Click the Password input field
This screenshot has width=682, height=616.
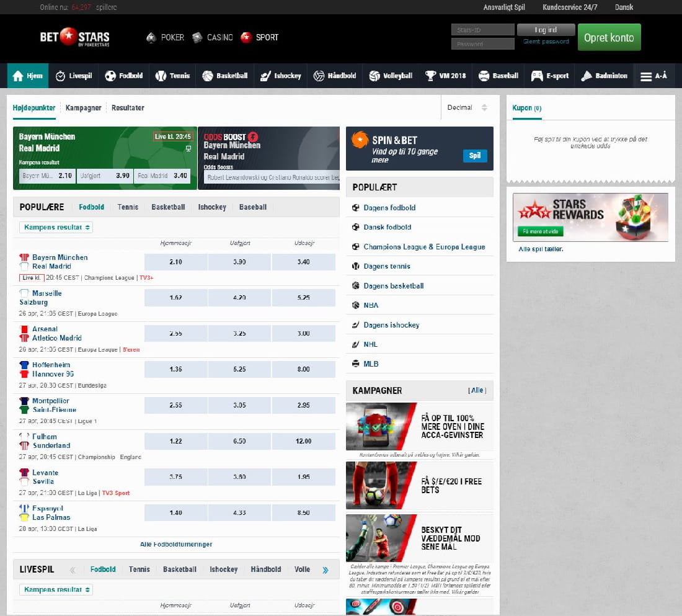(x=483, y=43)
